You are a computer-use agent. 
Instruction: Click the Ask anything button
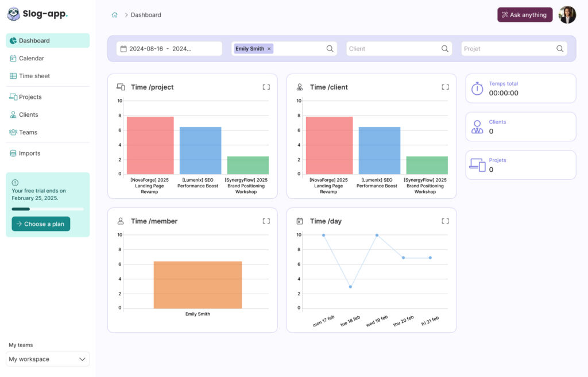(x=525, y=15)
